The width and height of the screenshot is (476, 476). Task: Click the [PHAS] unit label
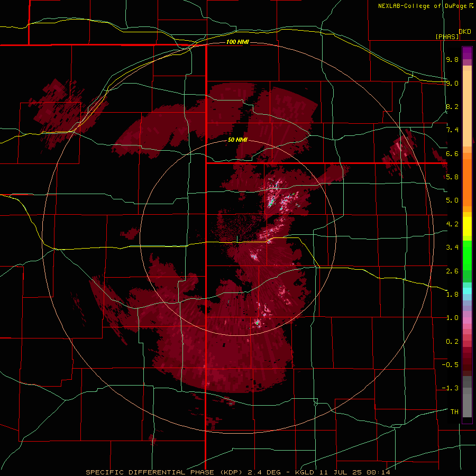447,36
